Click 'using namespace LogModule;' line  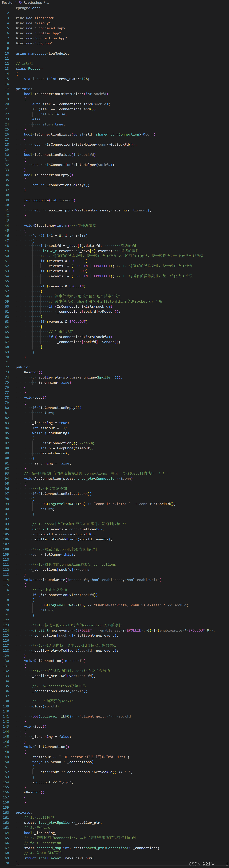coord(42,53)
